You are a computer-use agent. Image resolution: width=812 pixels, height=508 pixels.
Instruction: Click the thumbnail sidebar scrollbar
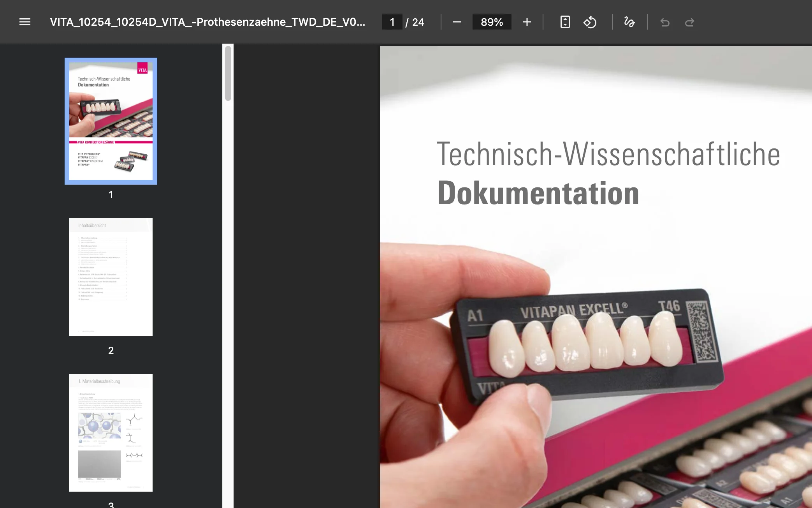(x=228, y=73)
